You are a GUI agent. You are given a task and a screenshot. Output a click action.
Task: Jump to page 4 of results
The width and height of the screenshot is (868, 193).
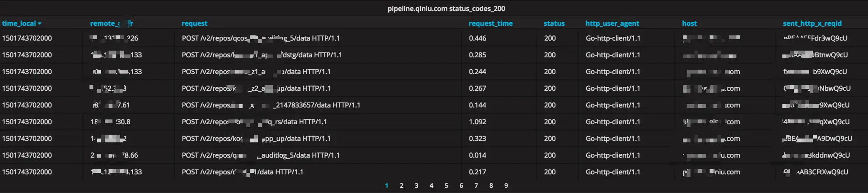[432, 186]
